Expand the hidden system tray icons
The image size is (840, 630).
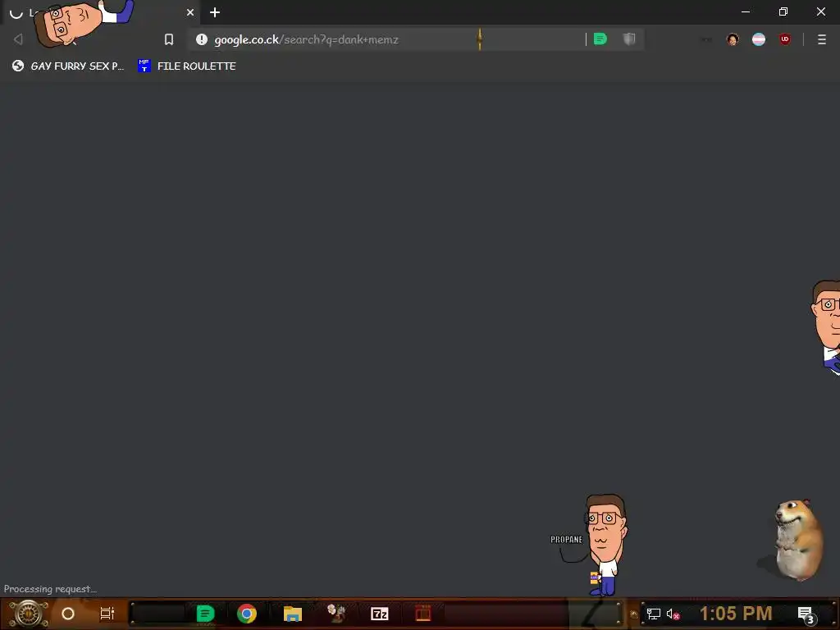click(x=634, y=614)
